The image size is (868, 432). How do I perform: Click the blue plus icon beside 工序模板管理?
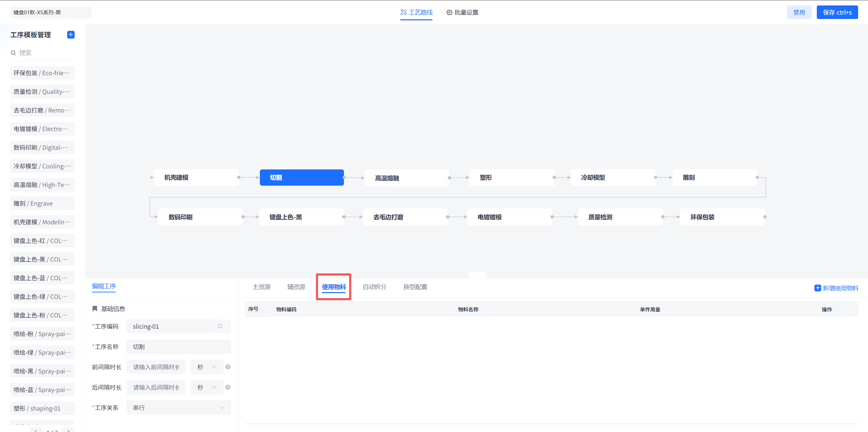(x=71, y=35)
